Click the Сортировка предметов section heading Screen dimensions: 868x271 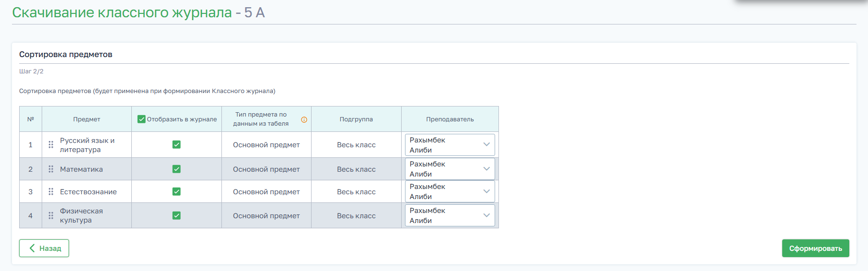pyautogui.click(x=66, y=54)
